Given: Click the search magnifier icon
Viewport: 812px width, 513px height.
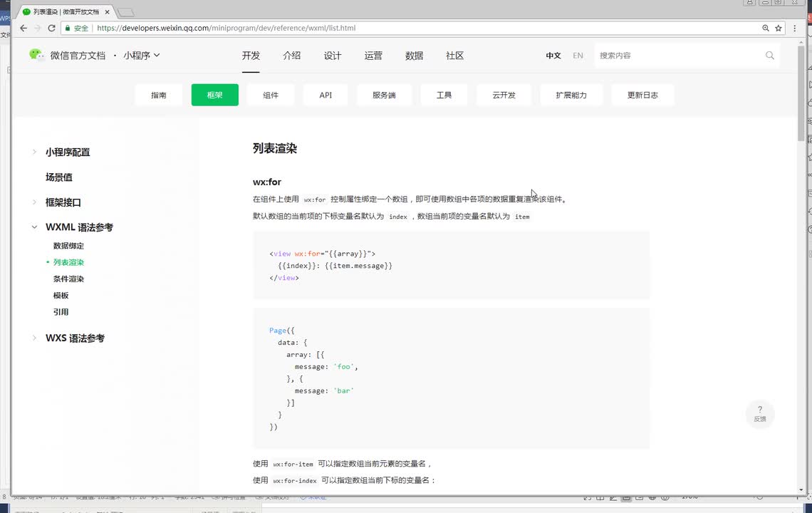Looking at the screenshot, I should pos(770,56).
